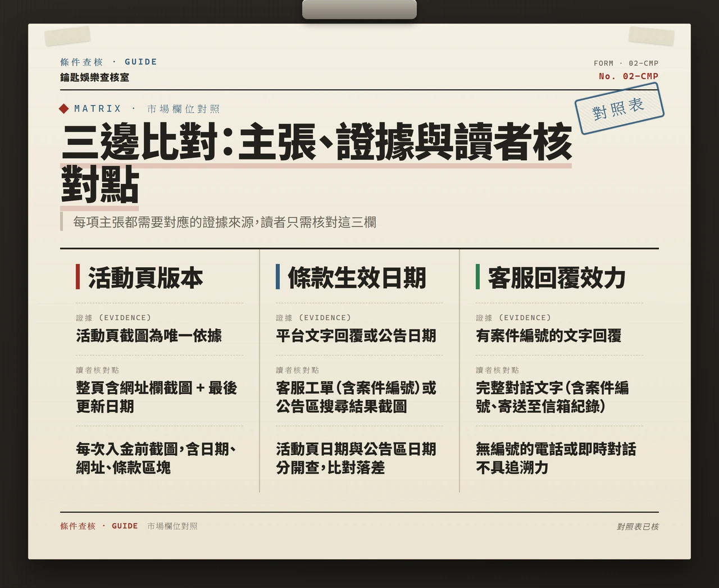The image size is (719, 588).
Task: Click the FORM · 02-CMP label
Action: 626,63
